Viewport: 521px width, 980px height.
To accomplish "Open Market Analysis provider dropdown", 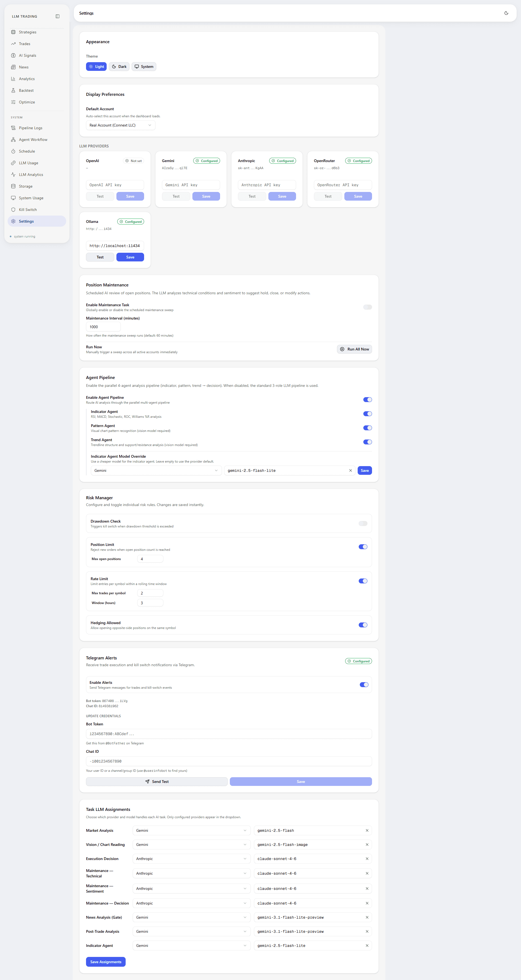I will coord(191,830).
